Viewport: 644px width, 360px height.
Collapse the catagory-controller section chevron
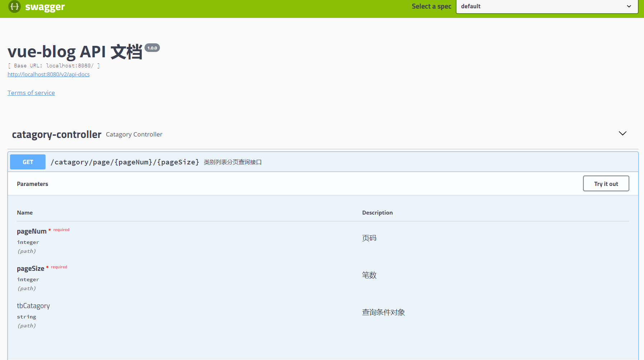click(622, 133)
